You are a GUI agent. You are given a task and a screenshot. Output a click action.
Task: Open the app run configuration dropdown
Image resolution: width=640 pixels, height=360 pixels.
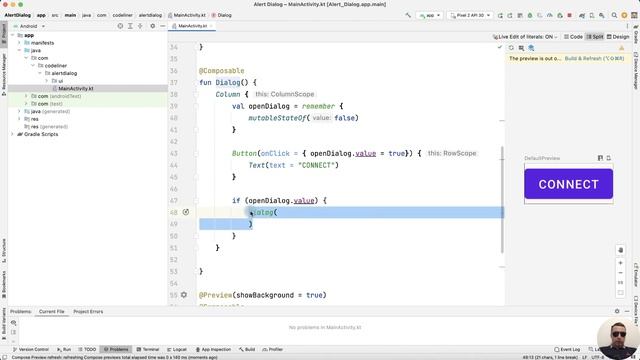(x=429, y=15)
